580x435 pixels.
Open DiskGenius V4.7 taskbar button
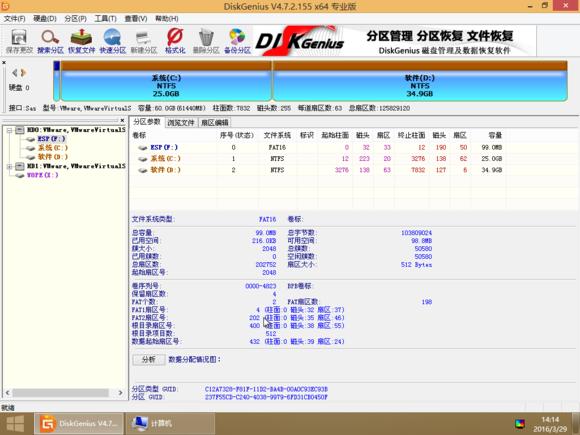tap(78, 424)
